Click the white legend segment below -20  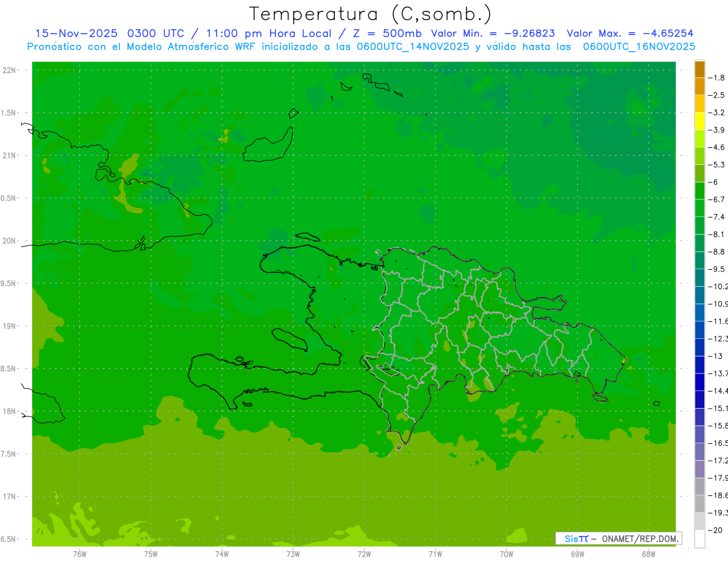[x=699, y=539]
